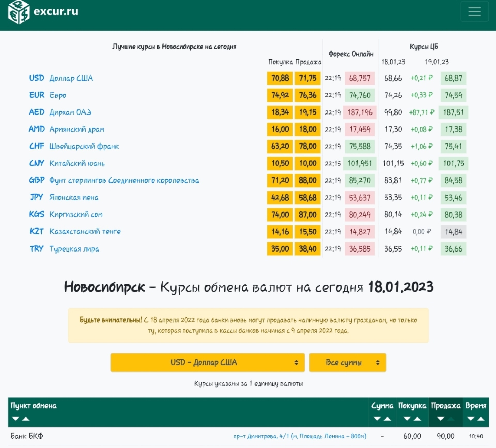The height and width of the screenshot is (448, 496).
Task: Click Покупка header in exchange table
Action: [x=412, y=406]
